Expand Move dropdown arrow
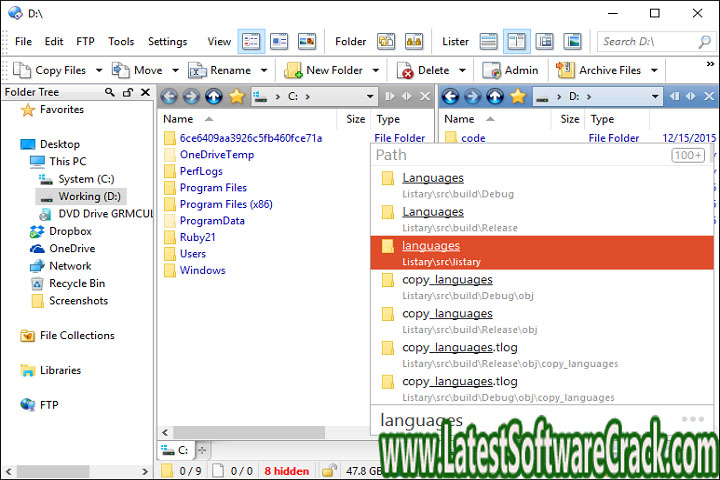720x480 pixels. click(x=175, y=71)
